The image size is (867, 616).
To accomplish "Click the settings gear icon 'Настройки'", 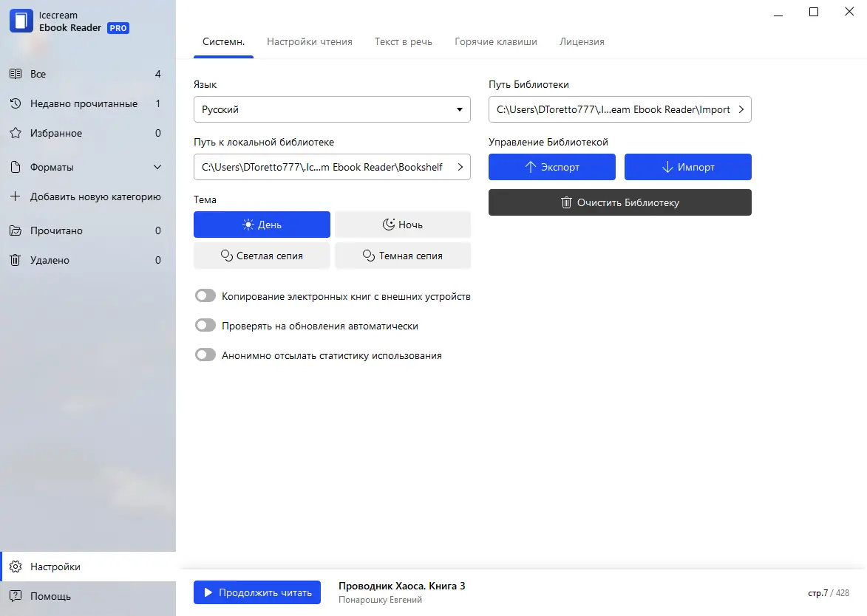I will coord(16,567).
